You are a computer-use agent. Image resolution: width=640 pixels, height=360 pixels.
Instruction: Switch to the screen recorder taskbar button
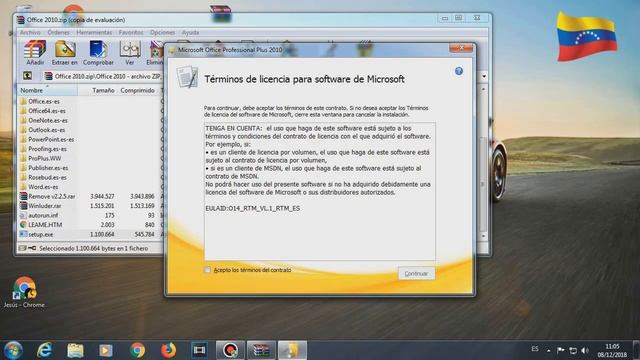coord(230,350)
